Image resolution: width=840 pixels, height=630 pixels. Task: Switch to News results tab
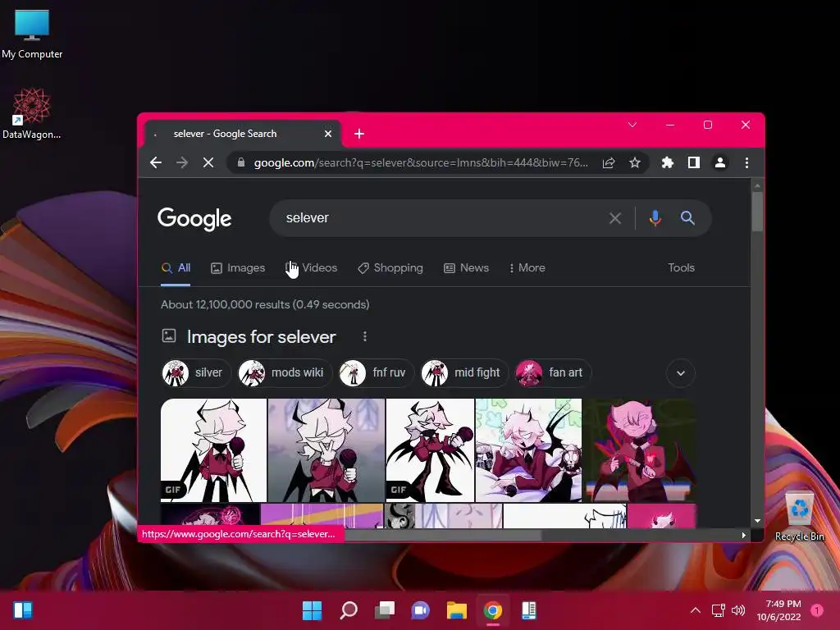[x=466, y=268]
